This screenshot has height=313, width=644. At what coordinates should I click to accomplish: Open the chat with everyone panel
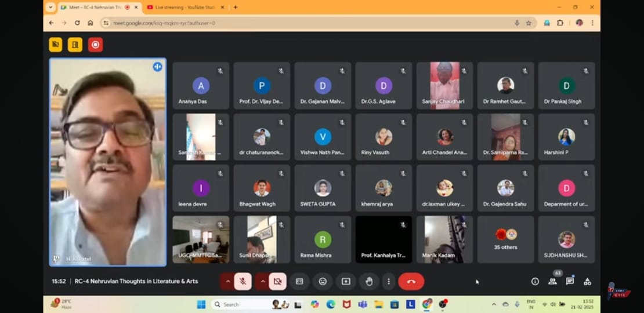point(570,281)
